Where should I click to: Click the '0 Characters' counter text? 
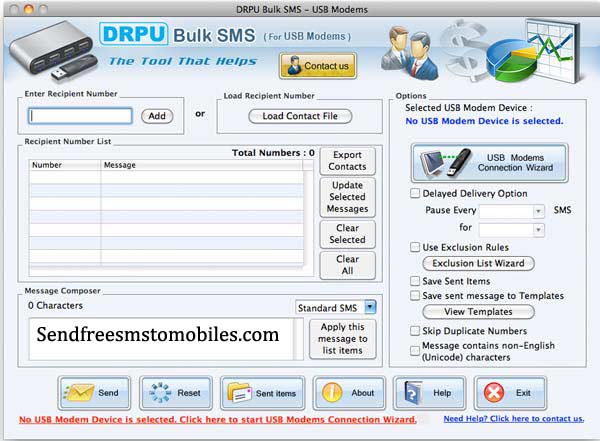(x=55, y=305)
